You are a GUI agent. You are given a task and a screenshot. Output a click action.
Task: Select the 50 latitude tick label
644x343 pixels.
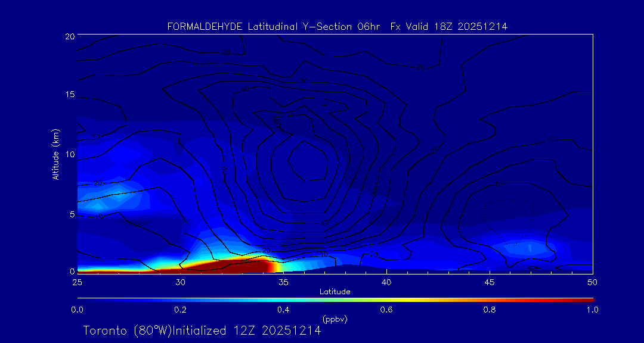pyautogui.click(x=592, y=282)
